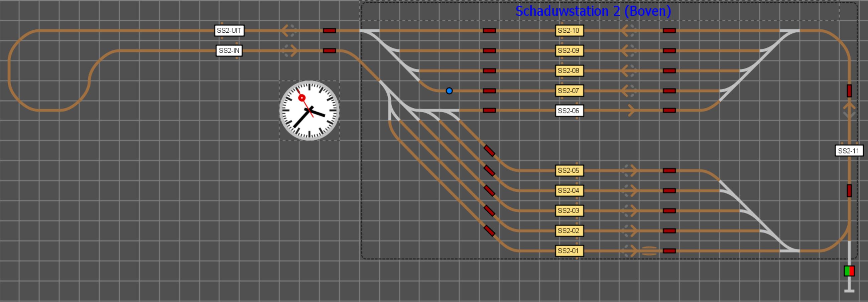This screenshot has height=302, width=868.
Task: Click direction arrow right of SS2-04
Action: (630, 191)
